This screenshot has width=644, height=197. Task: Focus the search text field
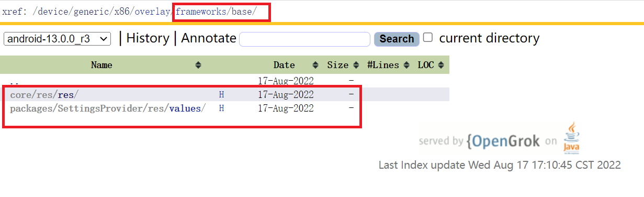click(305, 39)
